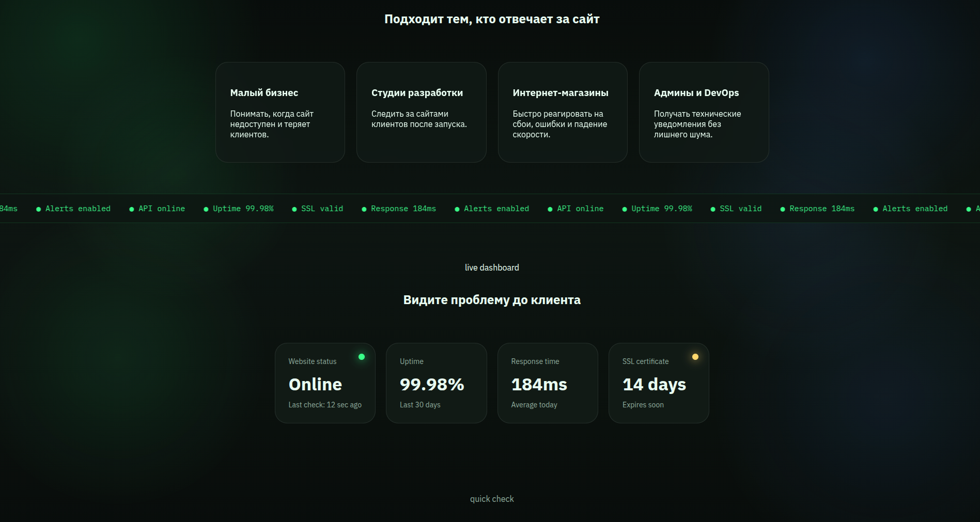Click Last check: 12 sec ago text
980x522 pixels.
325,405
